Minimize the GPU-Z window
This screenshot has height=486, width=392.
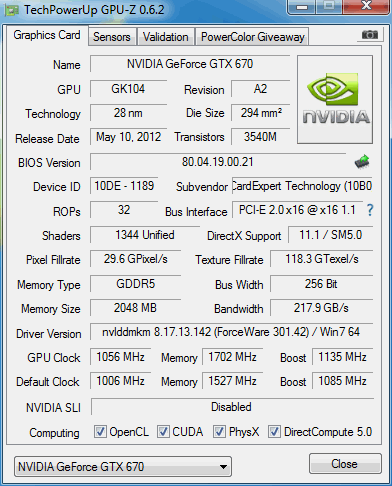(302, 7)
